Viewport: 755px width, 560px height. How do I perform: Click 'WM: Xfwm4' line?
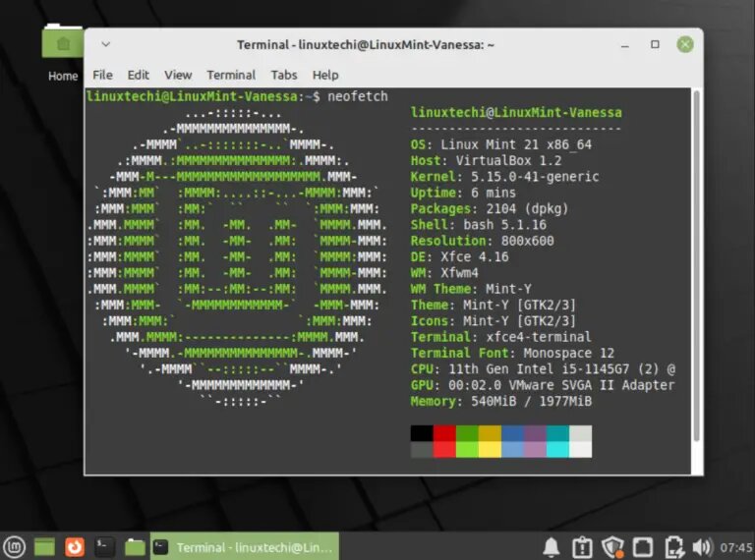(x=444, y=273)
